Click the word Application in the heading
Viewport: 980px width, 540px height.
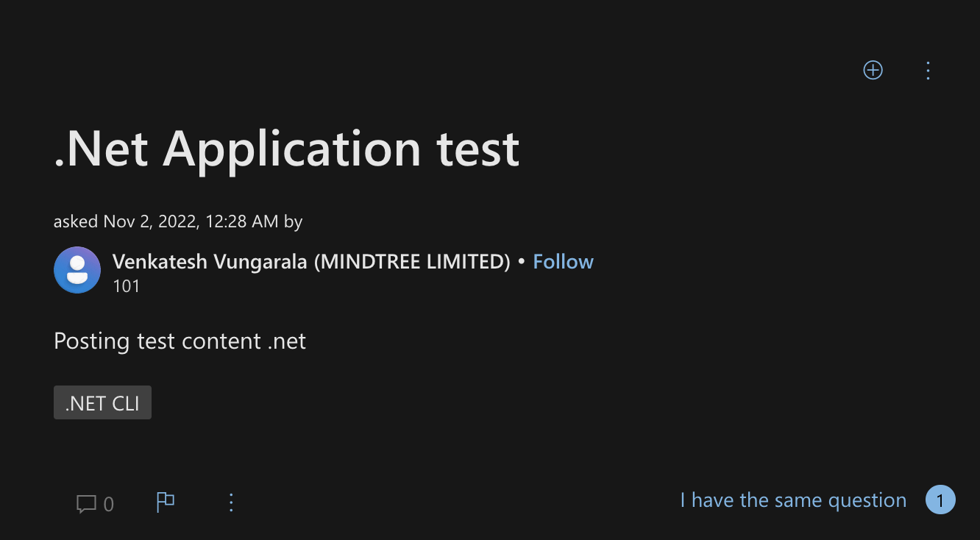pyautogui.click(x=292, y=151)
